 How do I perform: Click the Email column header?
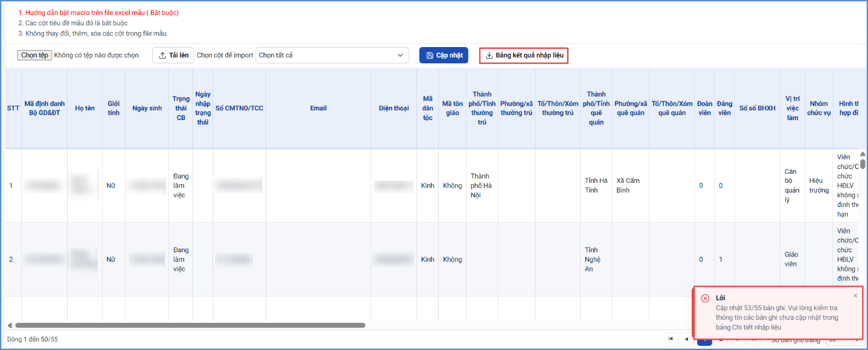(318, 108)
